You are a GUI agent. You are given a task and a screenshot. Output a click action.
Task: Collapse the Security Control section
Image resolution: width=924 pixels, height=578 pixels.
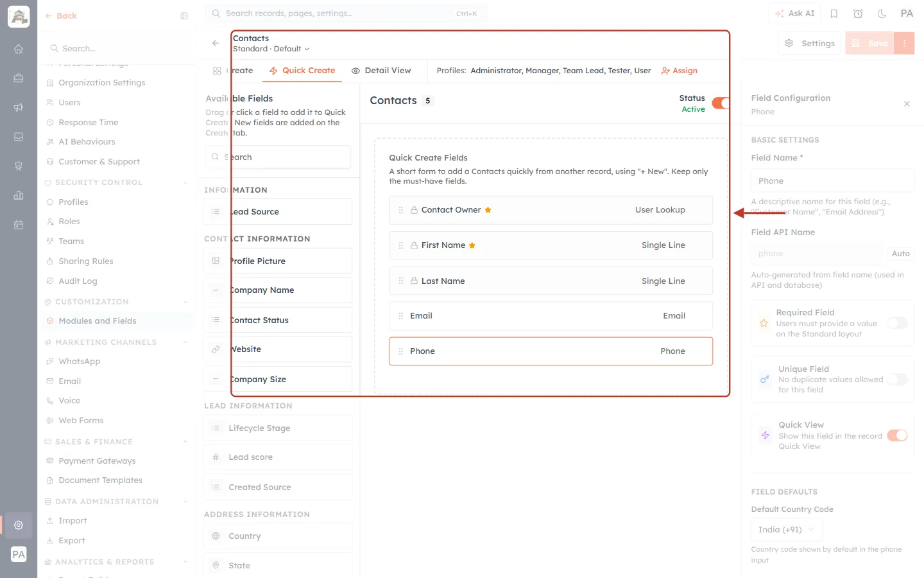(185, 182)
